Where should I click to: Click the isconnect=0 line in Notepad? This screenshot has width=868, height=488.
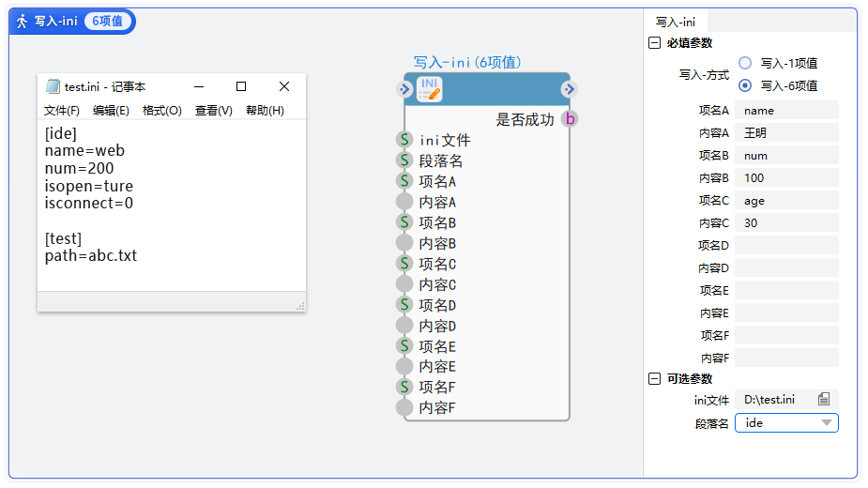[x=89, y=203]
